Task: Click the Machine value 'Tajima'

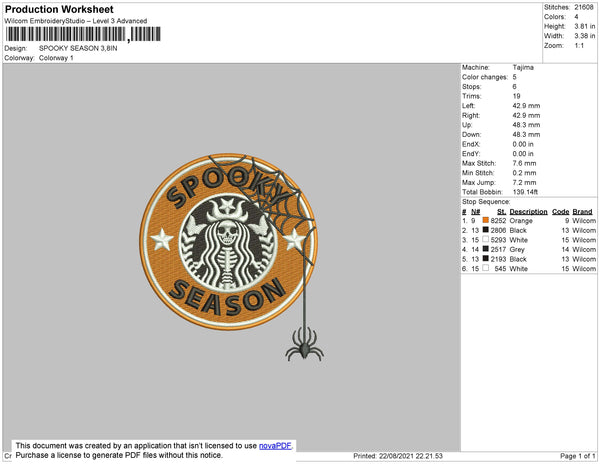Action: pyautogui.click(x=523, y=67)
